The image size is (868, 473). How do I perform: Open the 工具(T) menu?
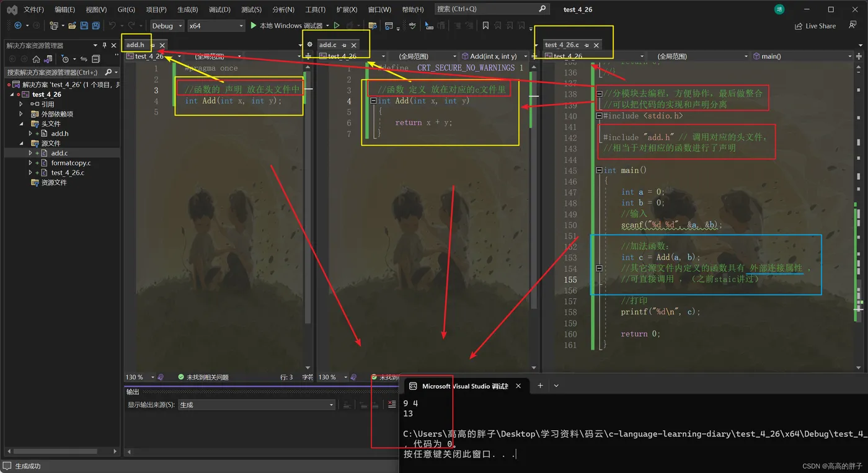coord(316,9)
